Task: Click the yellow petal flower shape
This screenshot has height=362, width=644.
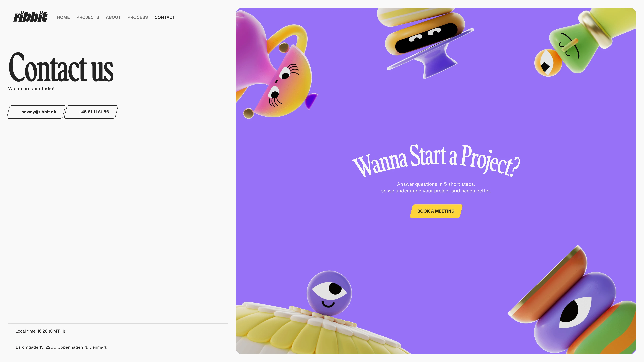Action: coord(312,330)
